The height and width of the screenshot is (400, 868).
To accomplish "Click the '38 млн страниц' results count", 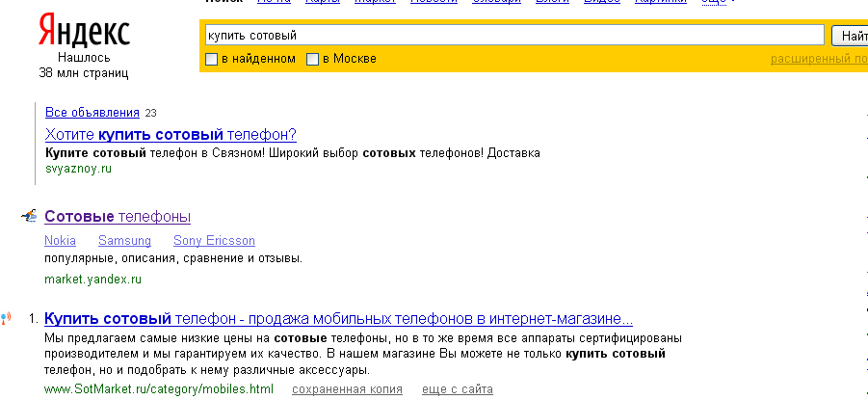I will point(84,72).
